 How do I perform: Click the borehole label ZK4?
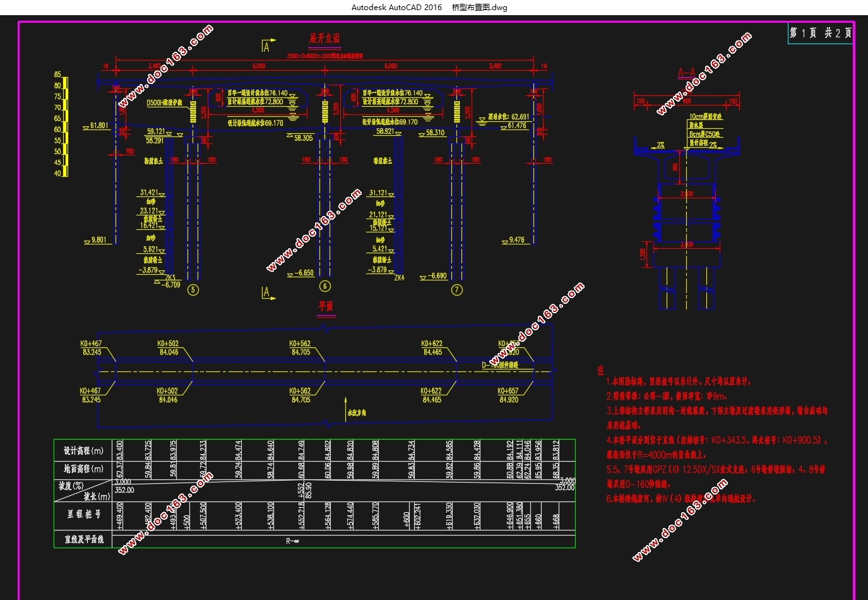click(399, 278)
